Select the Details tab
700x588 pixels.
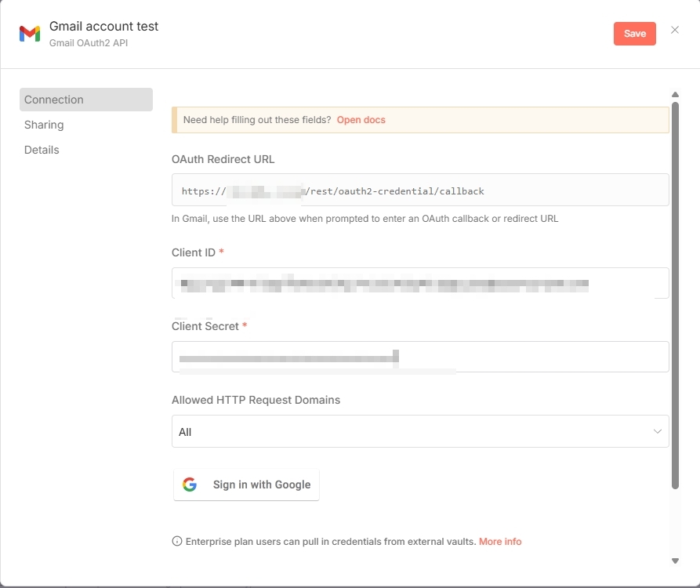[42, 150]
